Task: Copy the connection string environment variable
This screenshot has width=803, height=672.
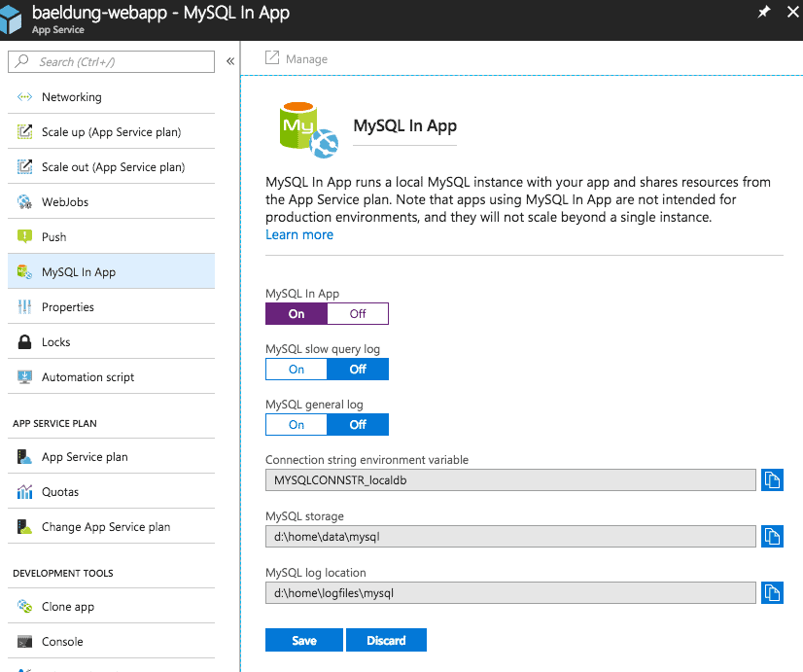Action: point(772,479)
